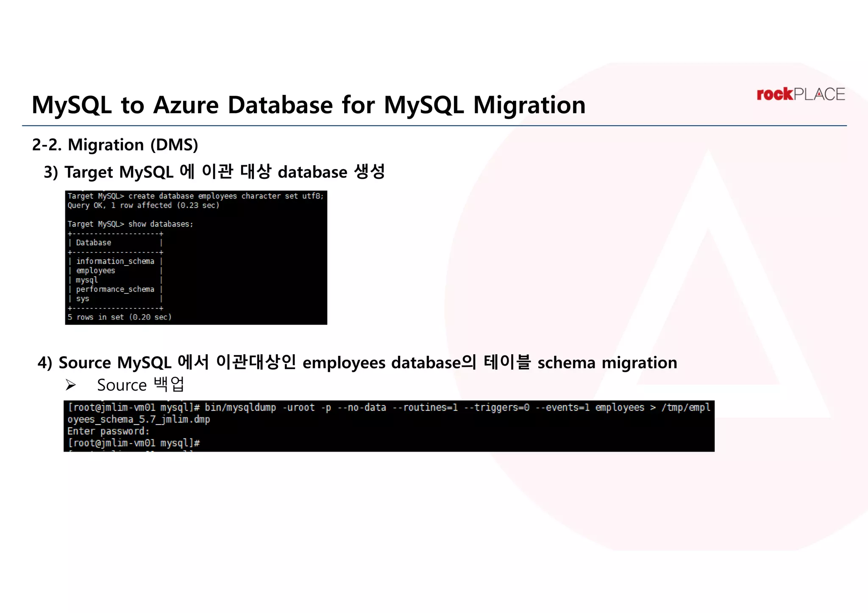
Task: Click the slide title 'MySQL to Azure Database for MySQL Migration'
Action: [x=309, y=105]
